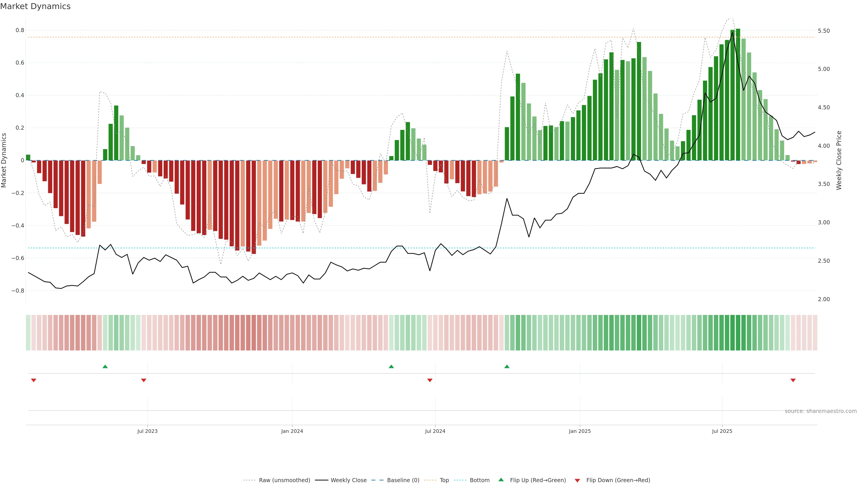Click the rightmost red flip-down triangle marker
This screenshot has width=868, height=488.
(793, 380)
